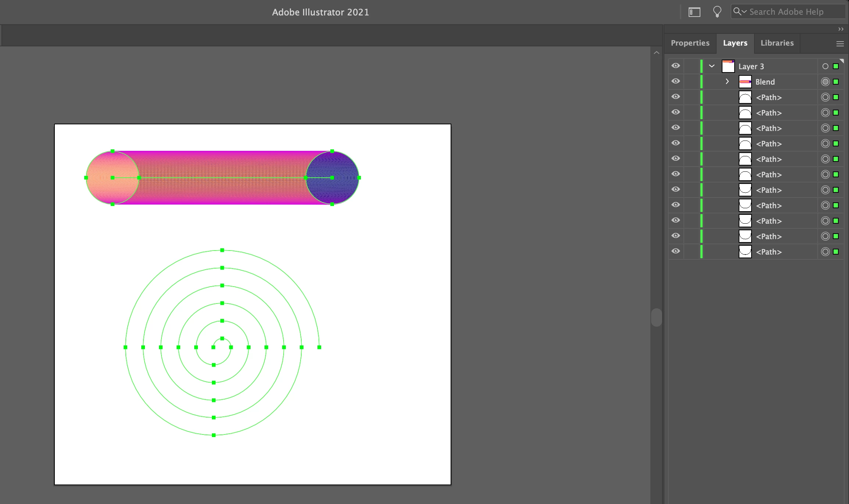Select the first Path item below Blend

point(768,97)
